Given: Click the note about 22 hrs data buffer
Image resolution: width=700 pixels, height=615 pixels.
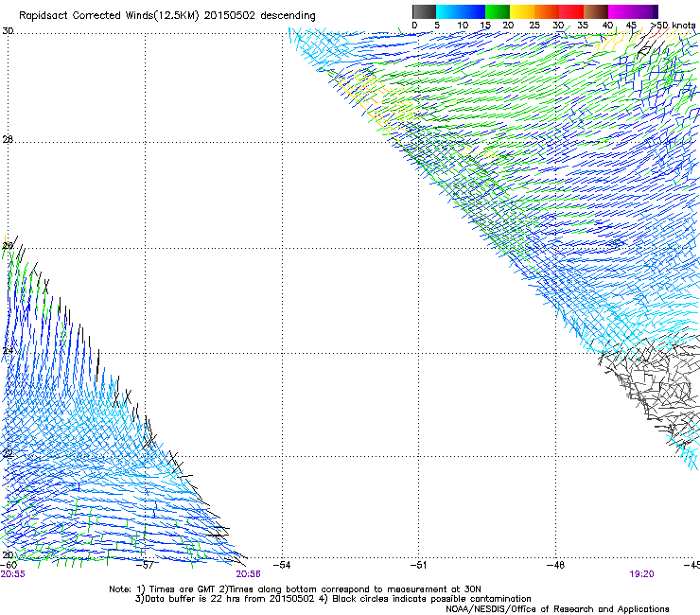Looking at the screenshot, I should tap(333, 599).
